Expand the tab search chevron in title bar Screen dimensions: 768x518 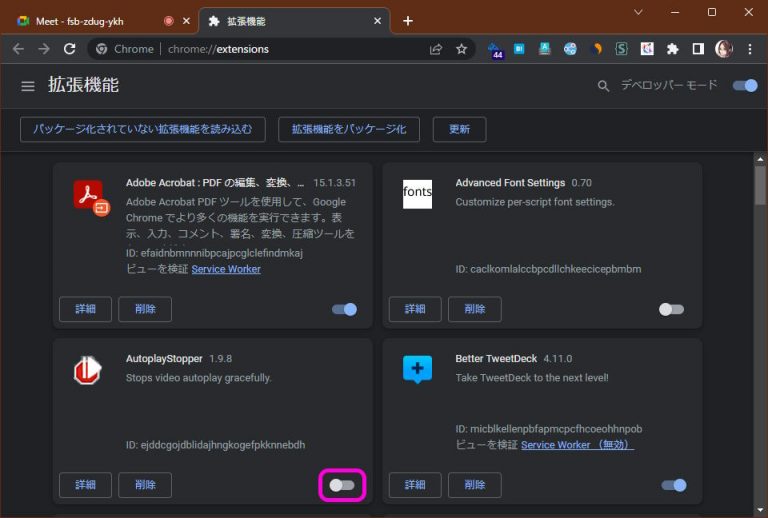[638, 12]
